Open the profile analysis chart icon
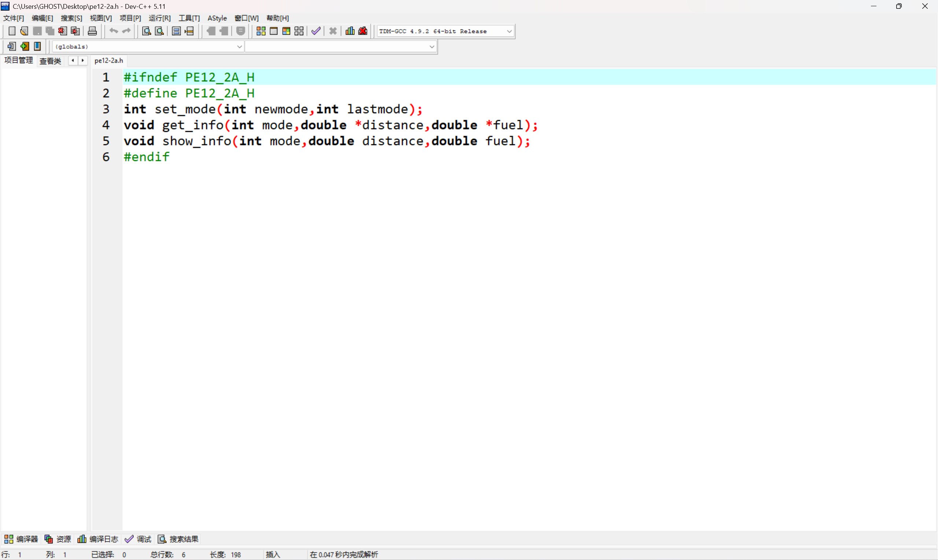This screenshot has height=560, width=938. coord(350,31)
